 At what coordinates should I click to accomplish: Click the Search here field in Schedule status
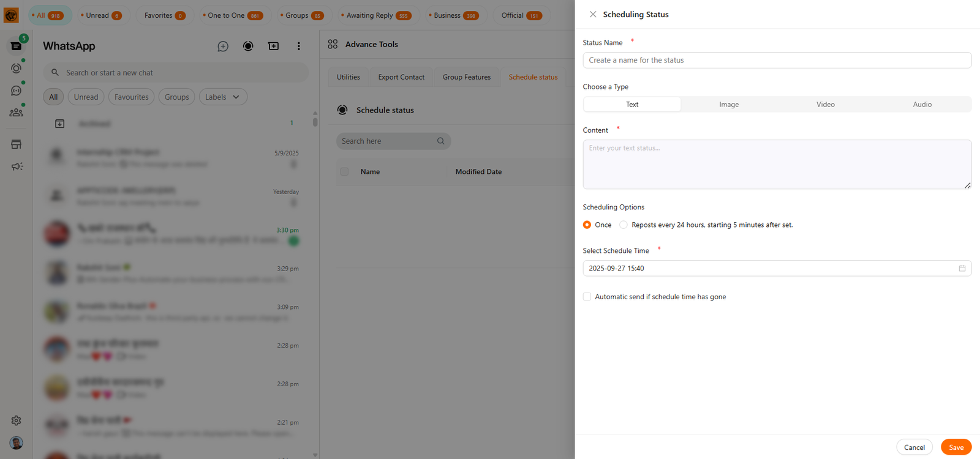pyautogui.click(x=393, y=141)
